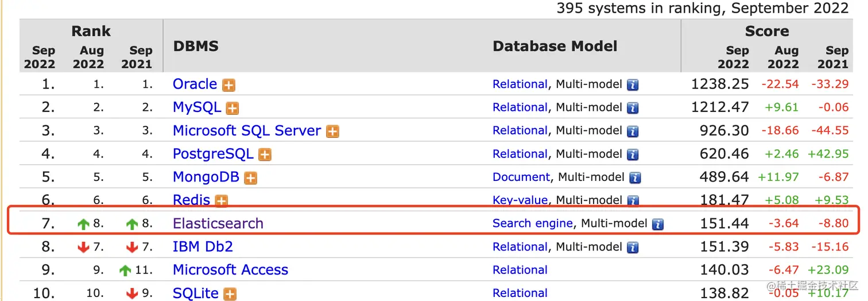Select the score value 151.39
Viewport: 868px width, 301px height.
pos(724,246)
